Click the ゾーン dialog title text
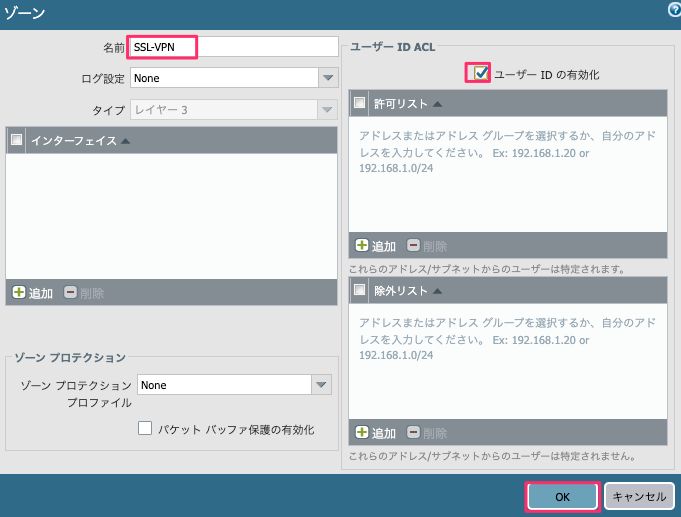This screenshot has width=681, height=517. pos(24,13)
